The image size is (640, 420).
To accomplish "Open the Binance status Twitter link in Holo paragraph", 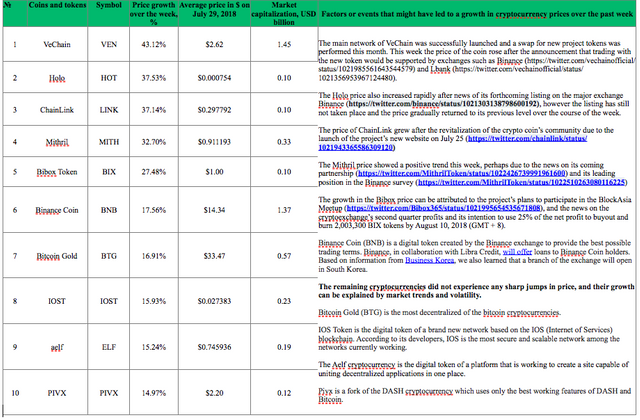I will click(444, 104).
